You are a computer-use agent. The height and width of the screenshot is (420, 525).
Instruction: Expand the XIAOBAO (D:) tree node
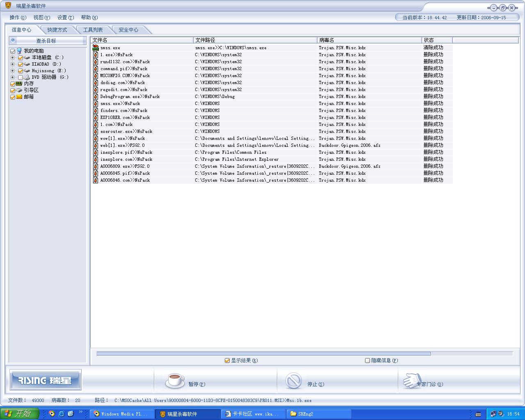pyautogui.click(x=12, y=64)
